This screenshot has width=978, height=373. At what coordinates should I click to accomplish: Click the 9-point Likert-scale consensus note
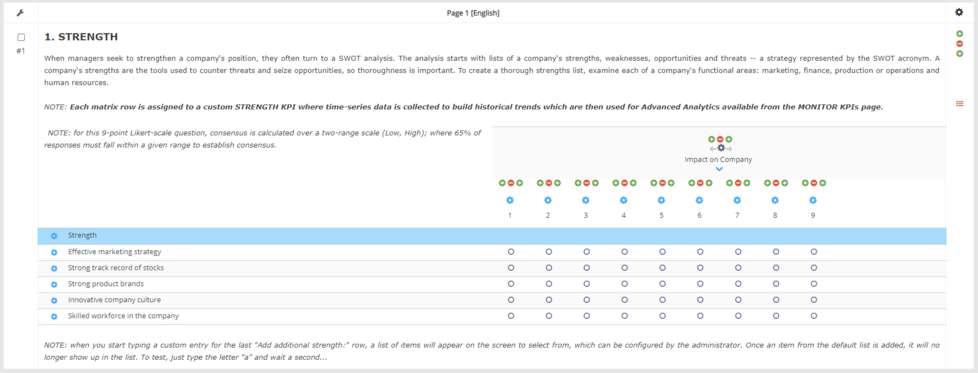pos(264,139)
